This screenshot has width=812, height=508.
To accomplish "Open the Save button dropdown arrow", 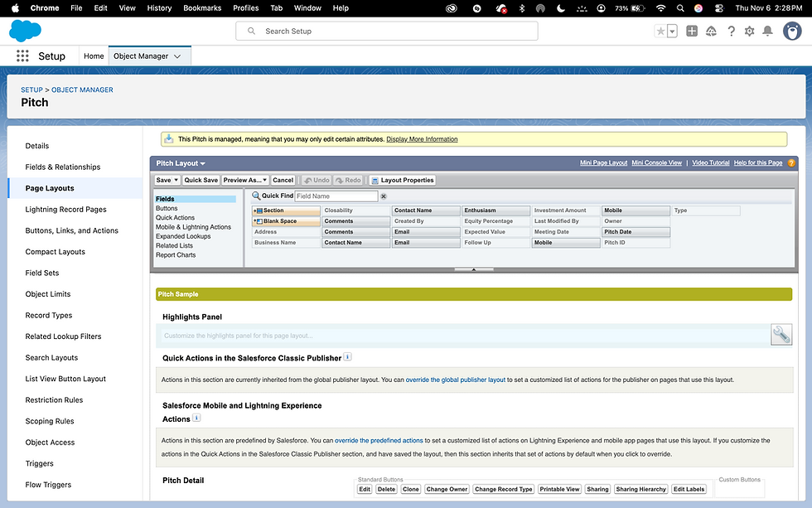I will click(176, 180).
